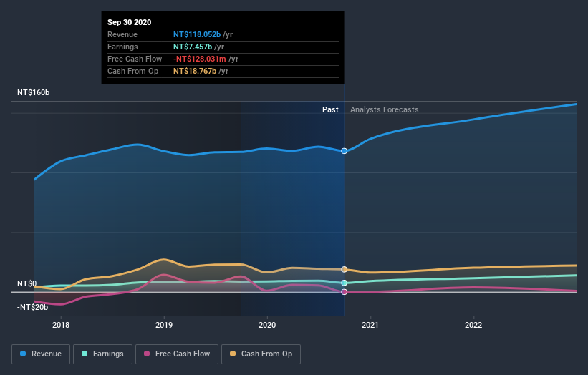Select the Revenue data point on the blue line
This screenshot has width=588, height=375.
pyautogui.click(x=344, y=151)
